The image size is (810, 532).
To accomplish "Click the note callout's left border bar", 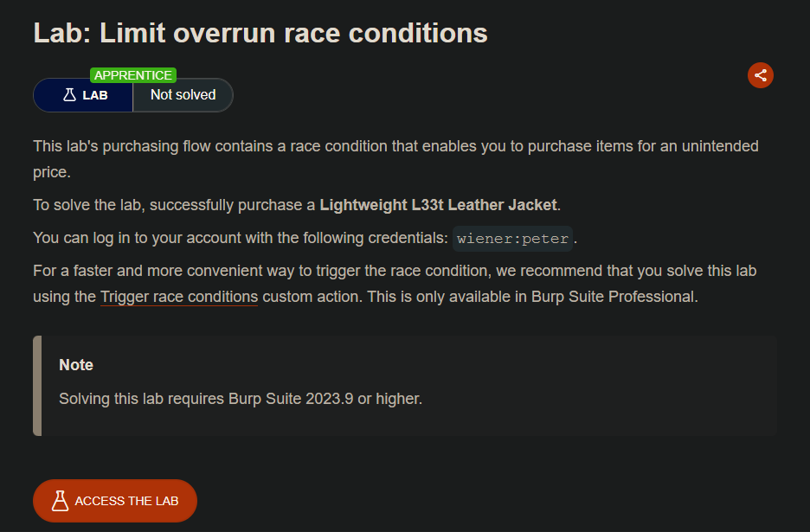I will coord(37,386).
